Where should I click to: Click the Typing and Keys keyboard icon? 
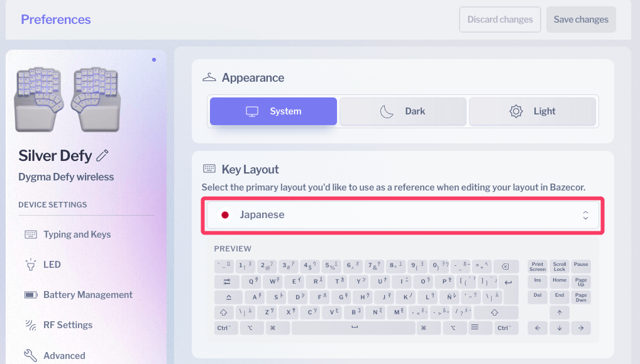click(x=31, y=234)
